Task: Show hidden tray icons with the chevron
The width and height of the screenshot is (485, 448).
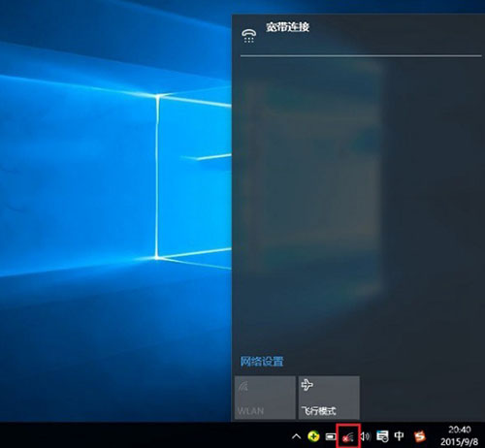Action: click(x=296, y=436)
